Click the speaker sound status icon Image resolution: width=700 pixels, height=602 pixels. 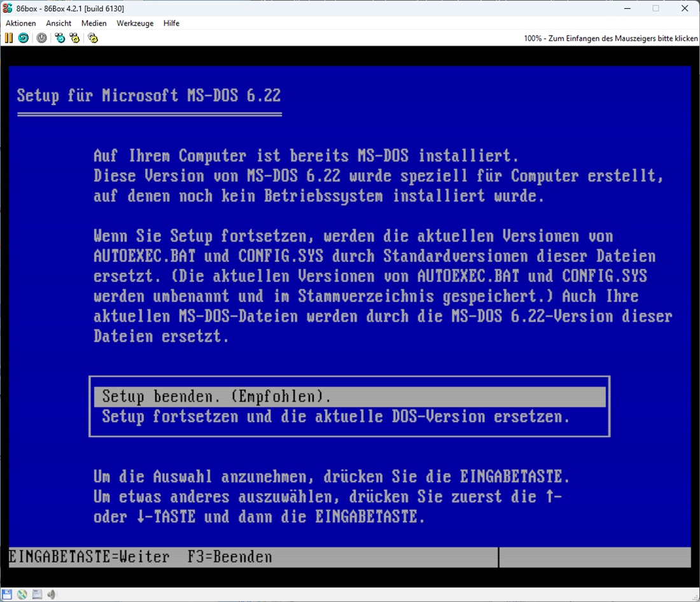point(52,594)
